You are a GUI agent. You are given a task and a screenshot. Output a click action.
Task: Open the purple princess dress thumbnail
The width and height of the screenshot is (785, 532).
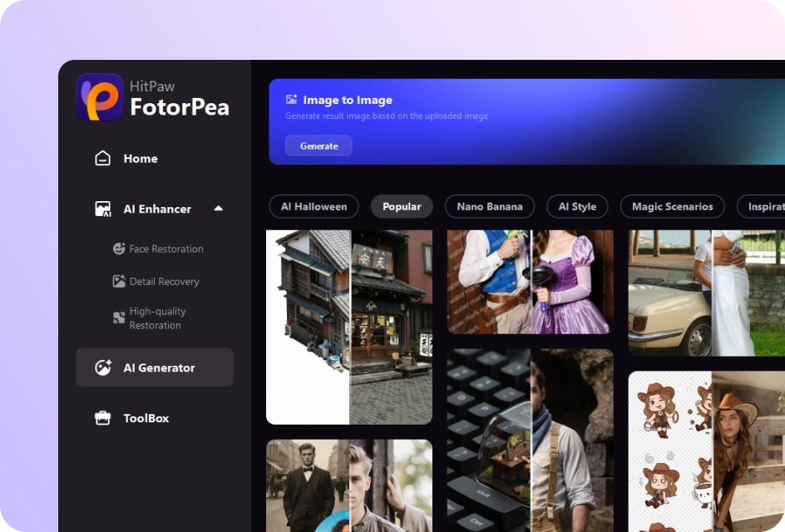pyautogui.click(x=530, y=282)
